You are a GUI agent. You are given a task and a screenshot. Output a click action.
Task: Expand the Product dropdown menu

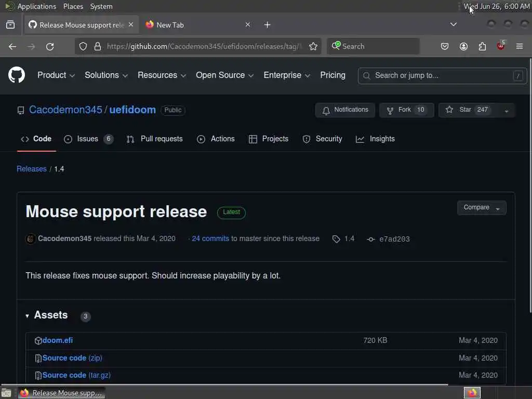coord(56,75)
